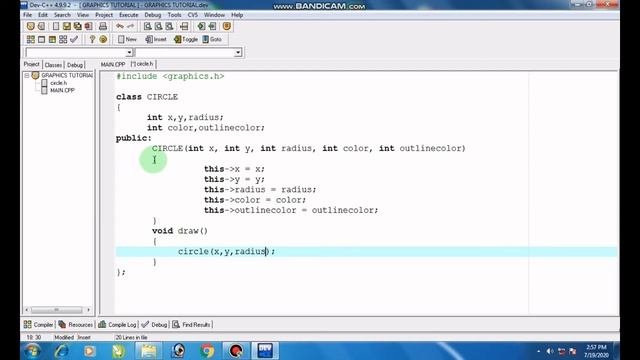640x360 pixels.
Task: Click the Print toolbar icon
Action: pyautogui.click(x=103, y=27)
